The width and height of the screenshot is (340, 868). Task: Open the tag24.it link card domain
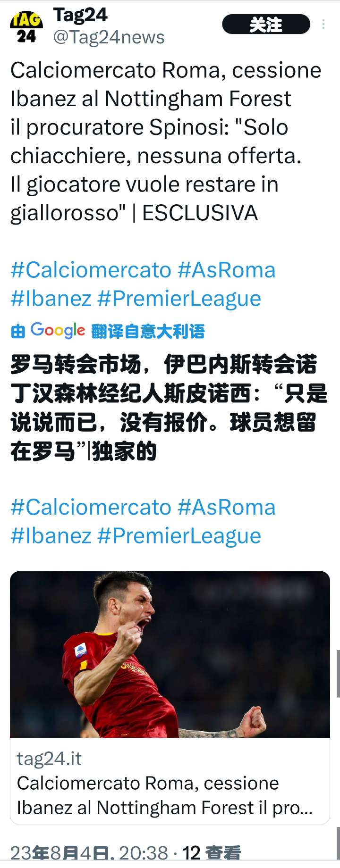[x=49, y=759]
